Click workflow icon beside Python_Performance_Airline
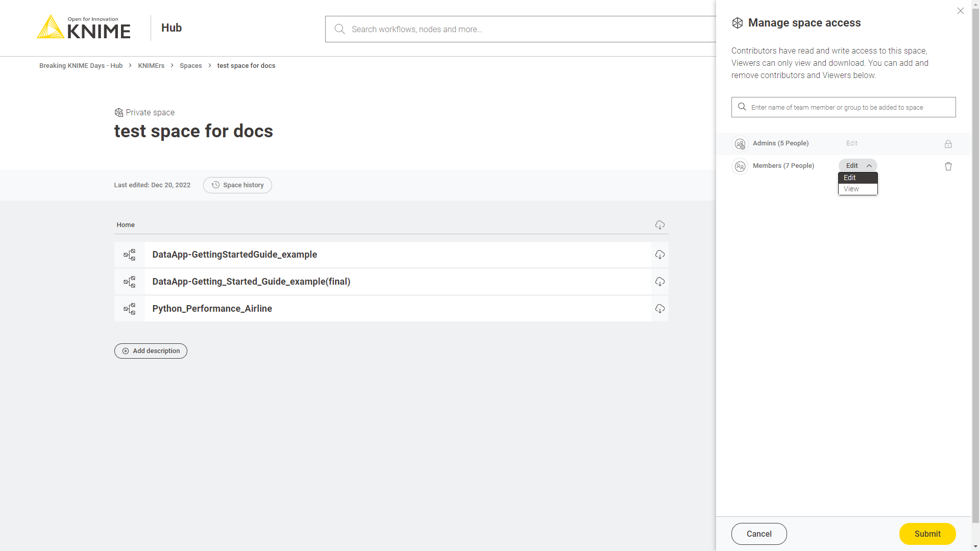Screen dimensions: 980x551 [130, 309]
